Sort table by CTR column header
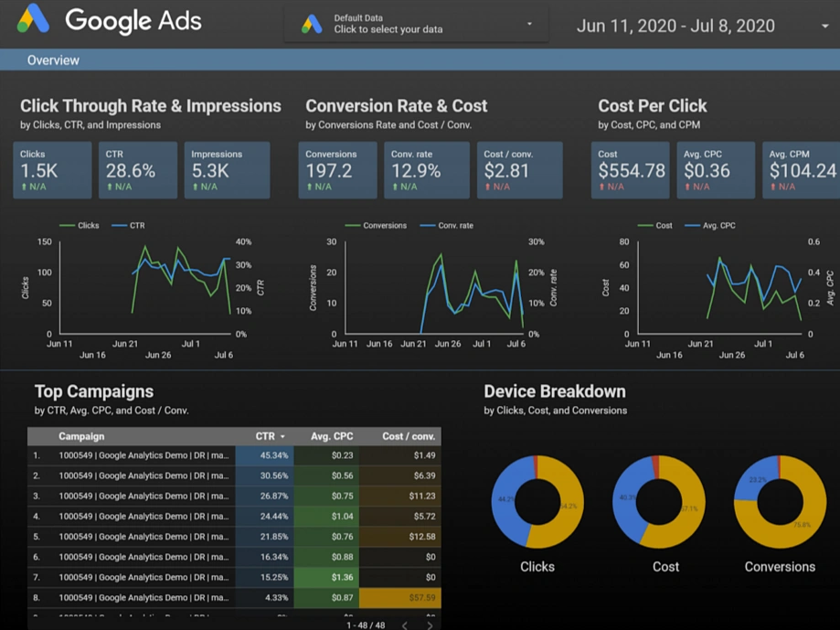Image resolution: width=840 pixels, height=630 pixels. (x=265, y=436)
